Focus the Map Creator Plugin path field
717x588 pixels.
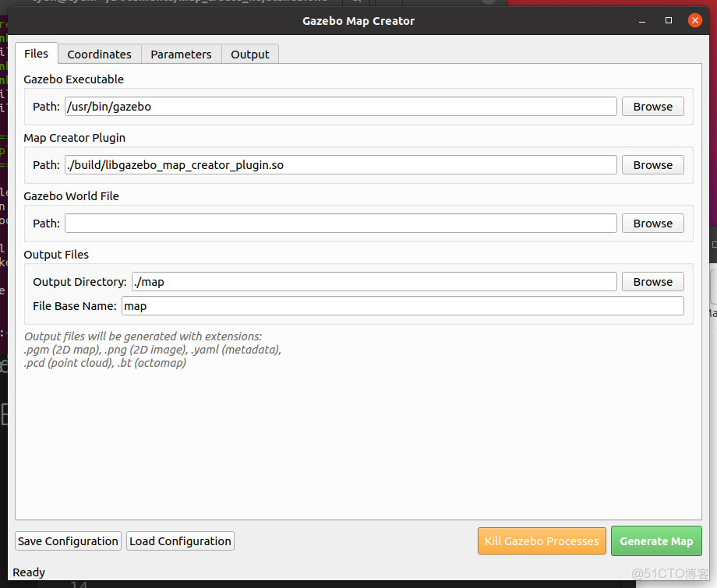341,165
